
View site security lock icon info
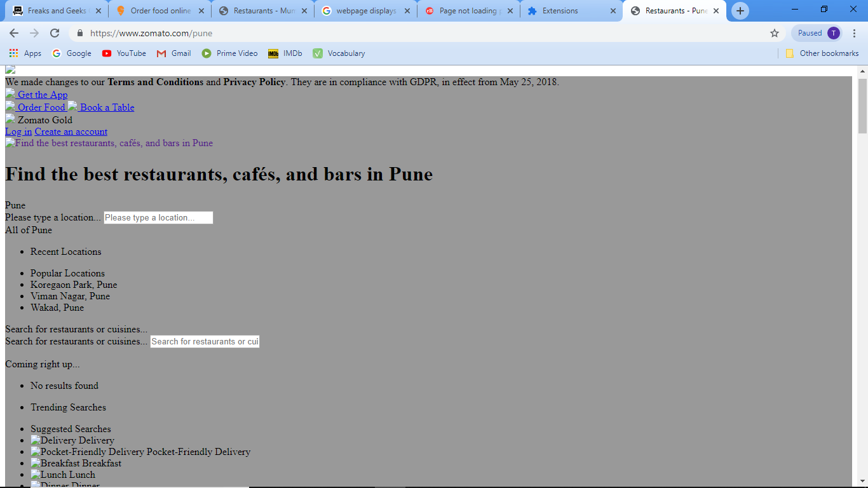click(x=80, y=33)
